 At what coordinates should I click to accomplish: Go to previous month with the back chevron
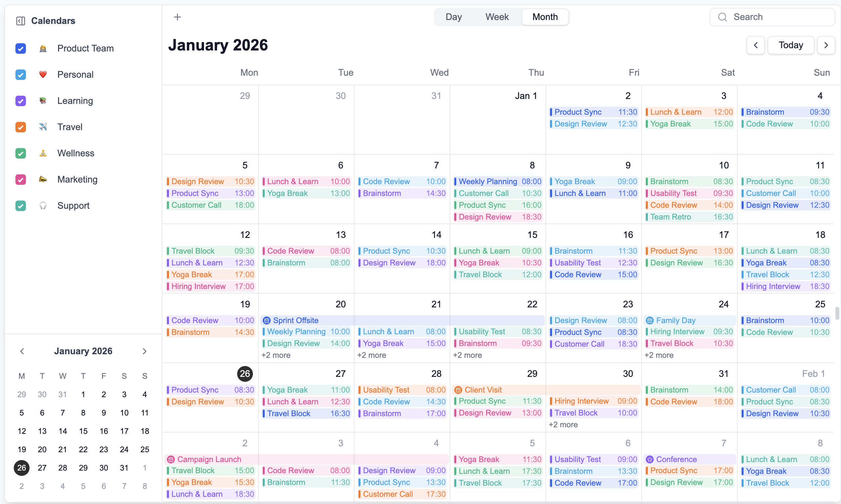(755, 45)
